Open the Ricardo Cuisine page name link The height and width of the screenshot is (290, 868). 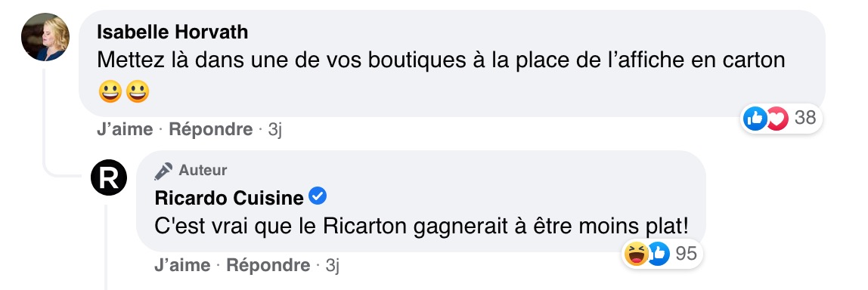pos(229,197)
